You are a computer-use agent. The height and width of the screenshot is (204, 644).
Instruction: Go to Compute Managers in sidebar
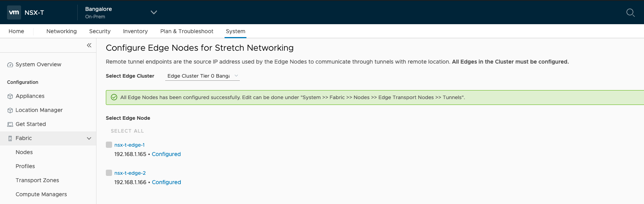click(41, 194)
